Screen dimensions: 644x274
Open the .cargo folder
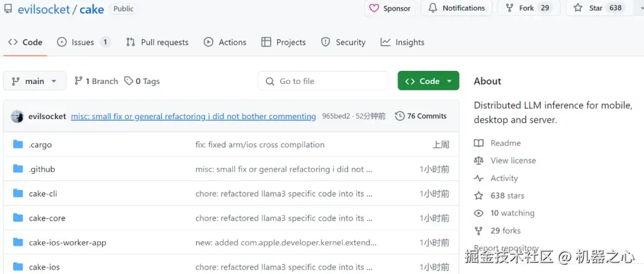[41, 145]
